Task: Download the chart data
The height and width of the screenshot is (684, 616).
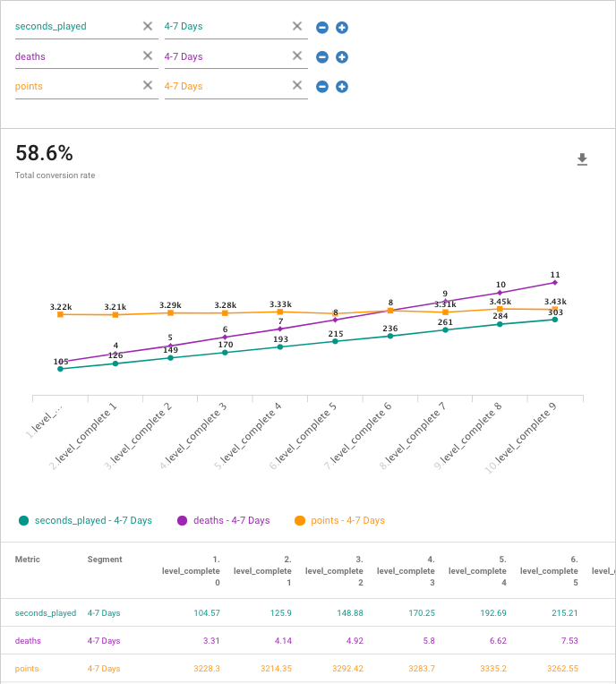Action: click(x=582, y=159)
